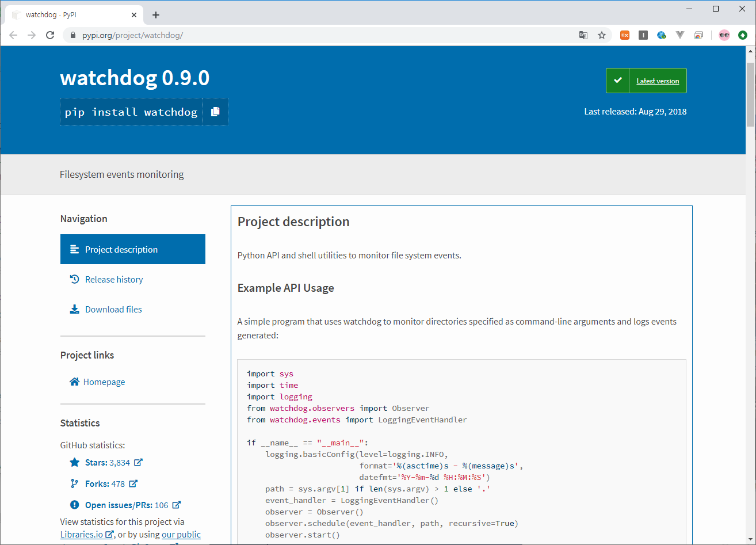Open the orange EX extension icon
This screenshot has width=756, height=545.
tap(625, 35)
